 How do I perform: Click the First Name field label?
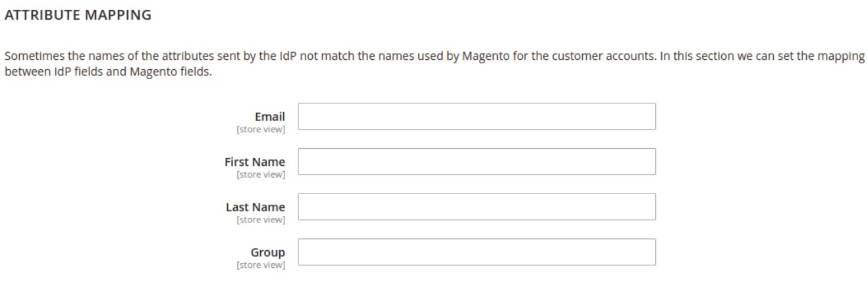click(254, 162)
